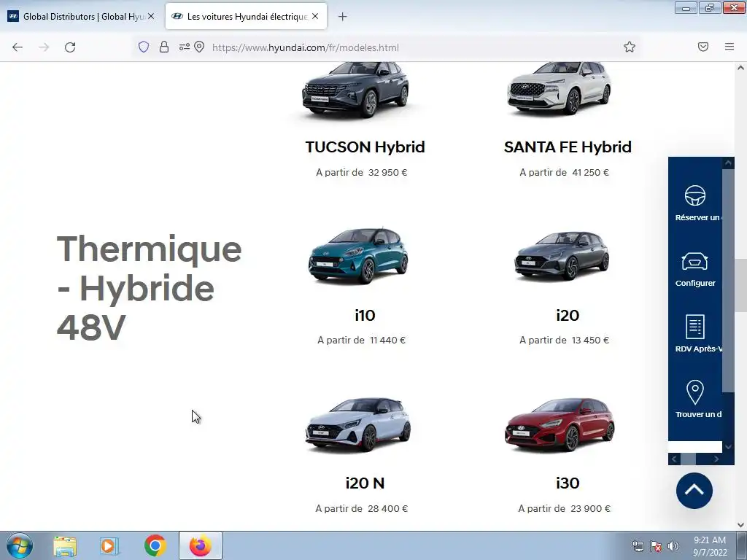This screenshot has height=560, width=747.
Task: Click price text 11 440 €
Action: 387,341
